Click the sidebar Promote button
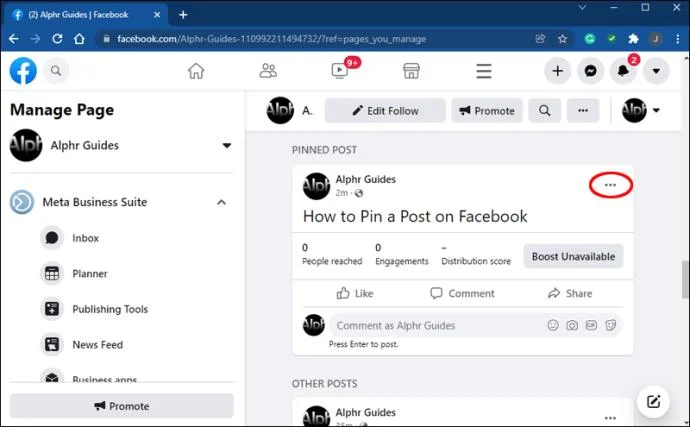This screenshot has width=690, height=427. [121, 406]
